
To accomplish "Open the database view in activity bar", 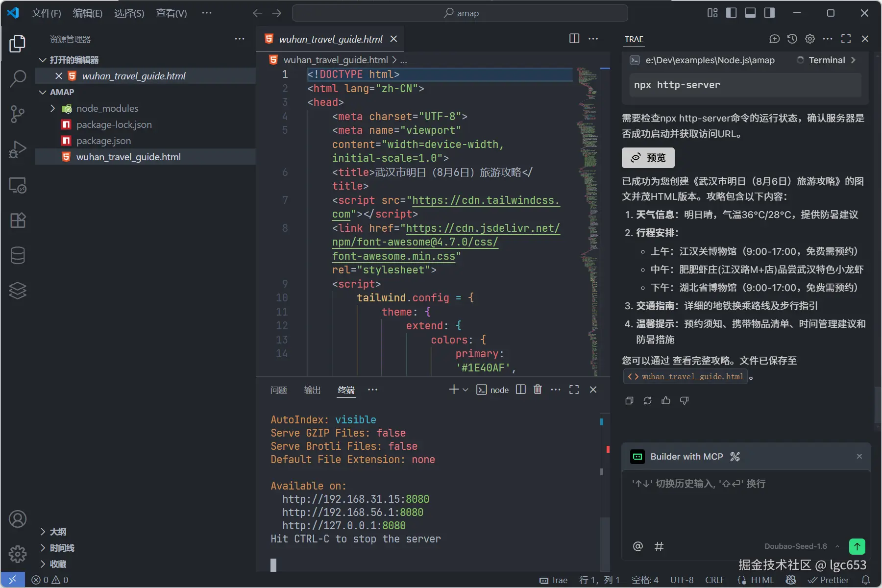I will [18, 255].
